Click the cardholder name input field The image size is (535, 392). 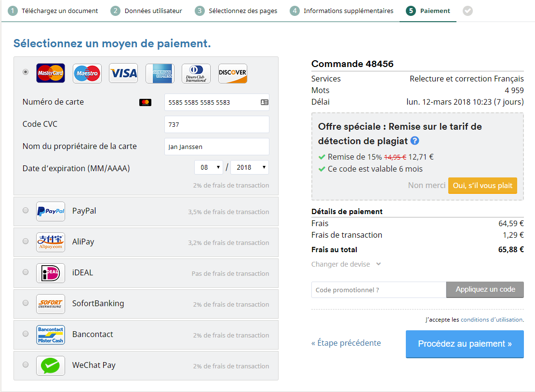(x=217, y=147)
